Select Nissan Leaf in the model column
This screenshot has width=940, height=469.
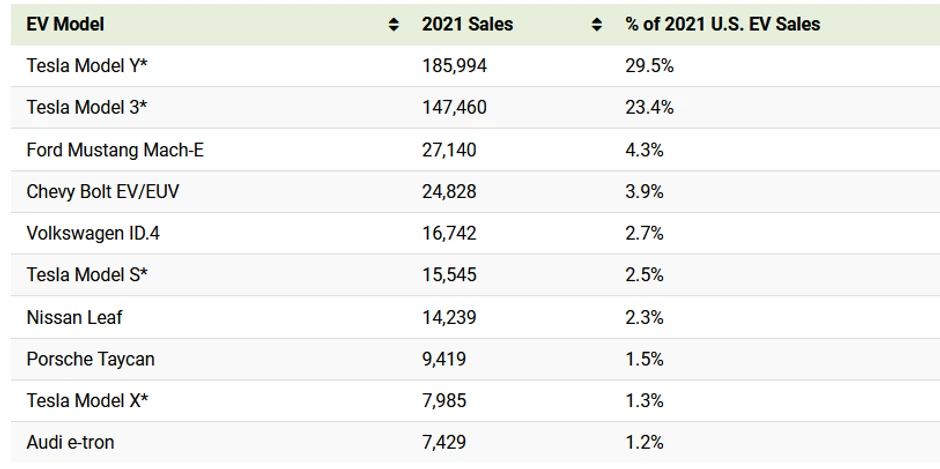click(x=75, y=317)
